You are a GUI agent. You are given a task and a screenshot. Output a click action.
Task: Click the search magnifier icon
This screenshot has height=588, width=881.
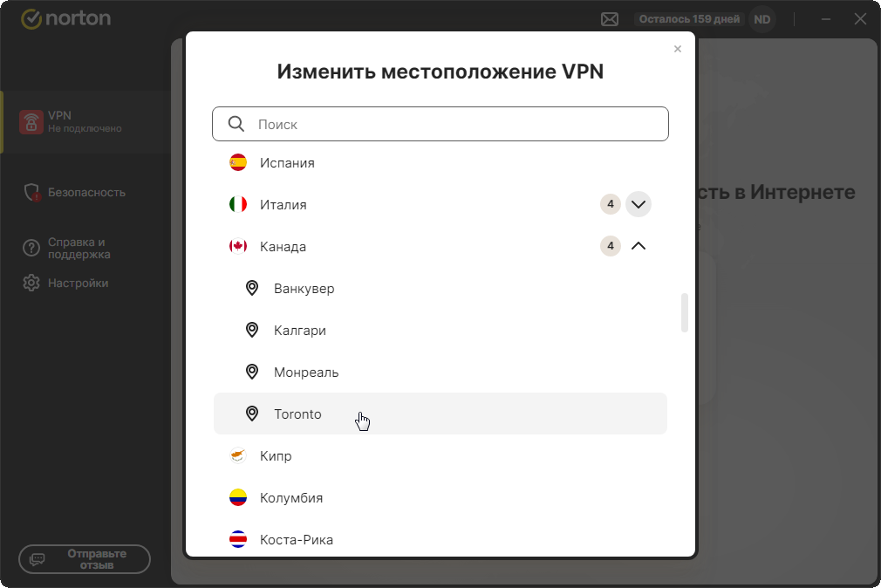click(236, 124)
